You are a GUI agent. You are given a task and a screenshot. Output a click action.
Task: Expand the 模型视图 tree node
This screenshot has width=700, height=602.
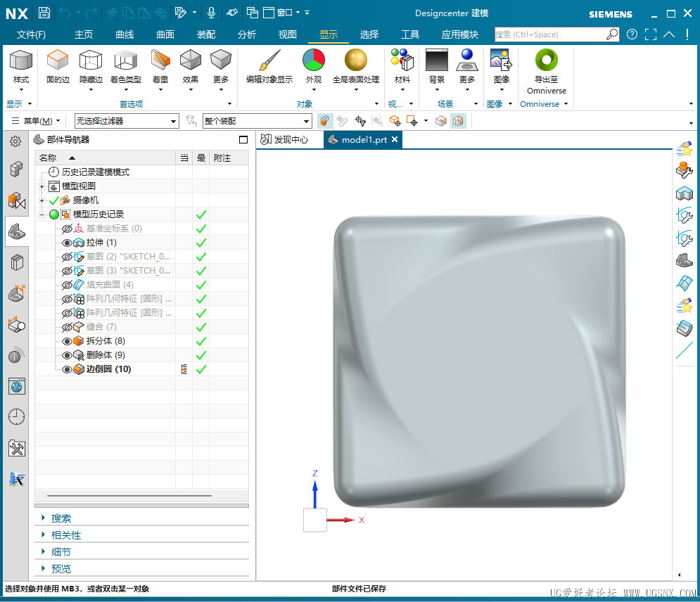(x=42, y=186)
